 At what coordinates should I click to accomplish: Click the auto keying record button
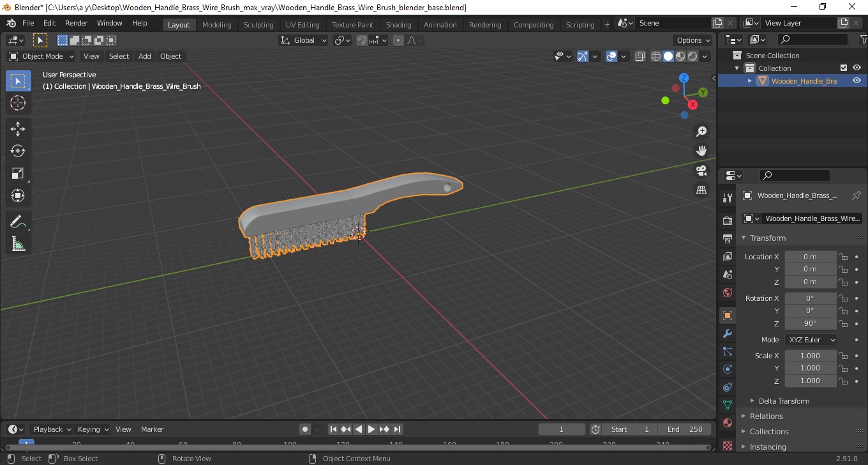coord(305,429)
